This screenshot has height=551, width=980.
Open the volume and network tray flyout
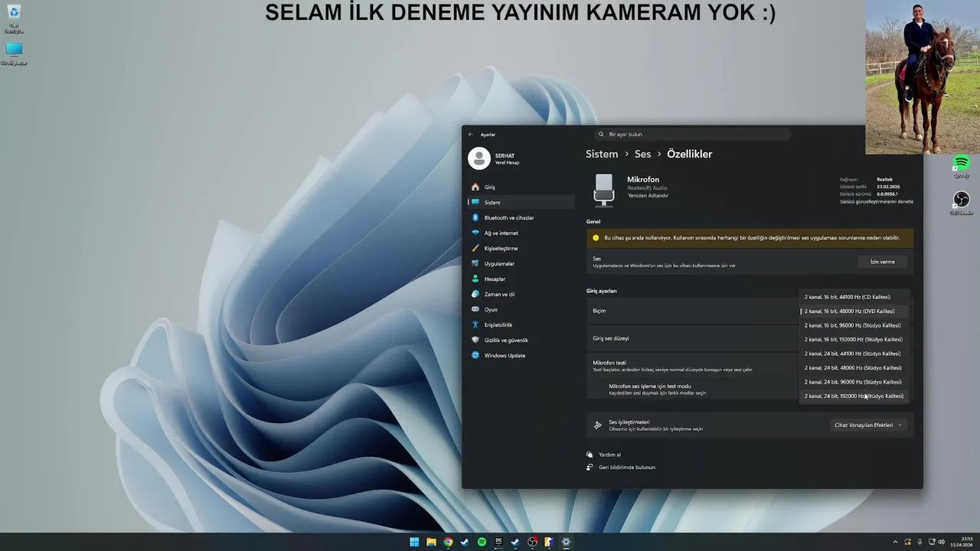pyautogui.click(x=936, y=542)
